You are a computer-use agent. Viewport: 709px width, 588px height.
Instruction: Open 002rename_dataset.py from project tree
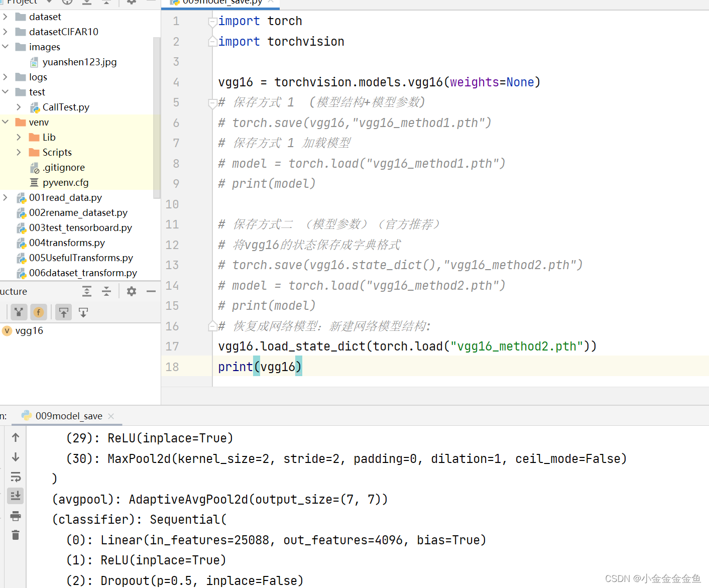click(x=78, y=212)
